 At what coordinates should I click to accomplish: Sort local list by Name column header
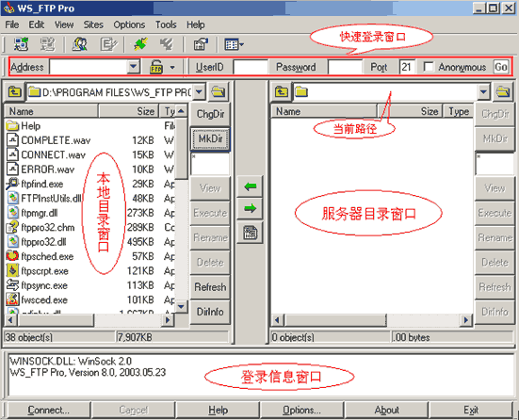click(51, 111)
